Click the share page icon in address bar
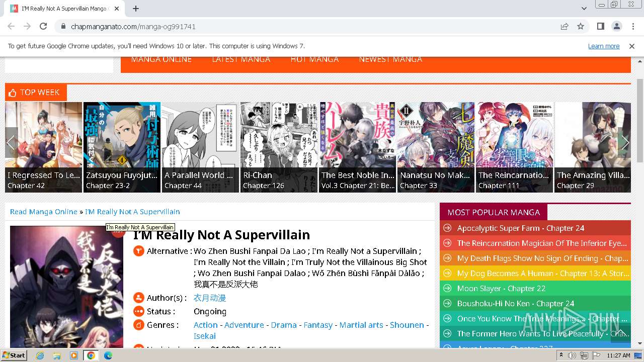Image resolution: width=644 pixels, height=362 pixels. [565, 26]
